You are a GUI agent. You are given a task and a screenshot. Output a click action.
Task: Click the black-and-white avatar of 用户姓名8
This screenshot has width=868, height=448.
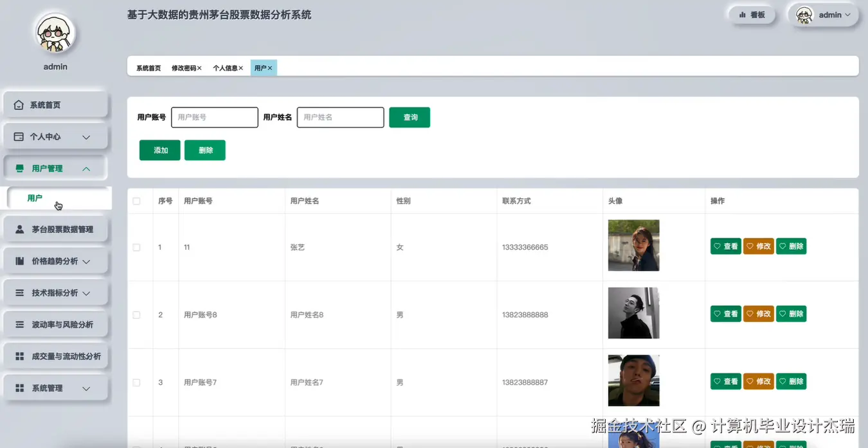(634, 313)
